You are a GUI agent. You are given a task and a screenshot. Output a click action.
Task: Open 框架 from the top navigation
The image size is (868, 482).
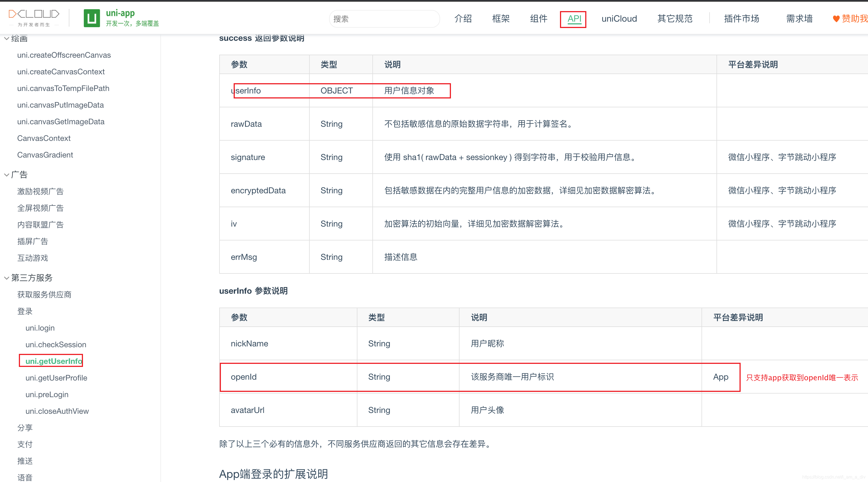coord(501,19)
